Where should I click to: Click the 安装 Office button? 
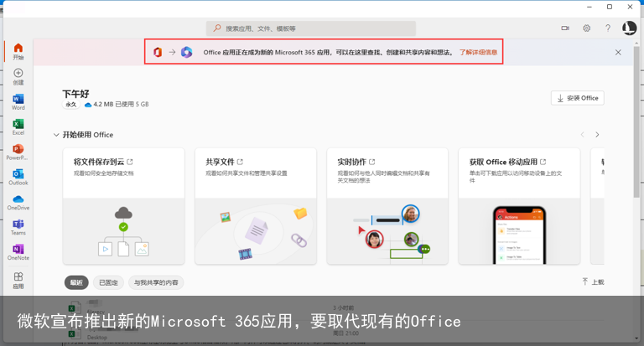point(578,98)
